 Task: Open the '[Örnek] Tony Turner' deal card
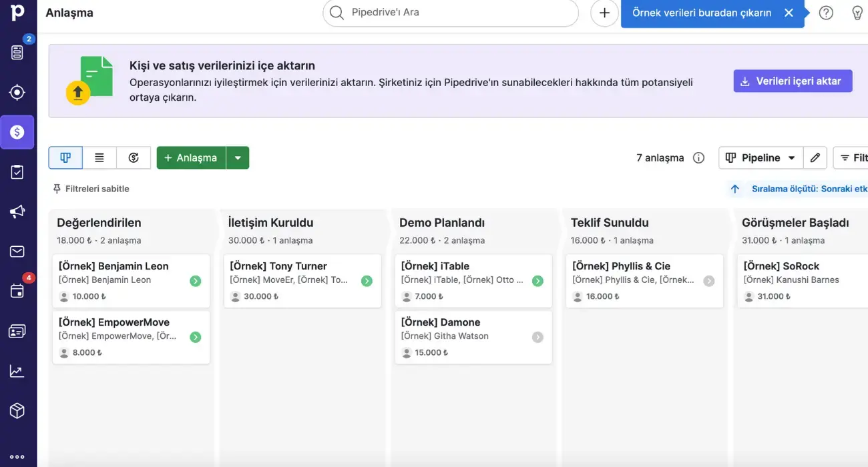click(x=302, y=281)
